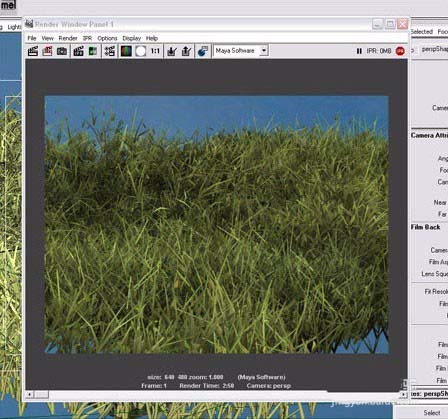This screenshot has width=448, height=419.
Task: Click the Frame: 1 status text
Action: pos(154,386)
